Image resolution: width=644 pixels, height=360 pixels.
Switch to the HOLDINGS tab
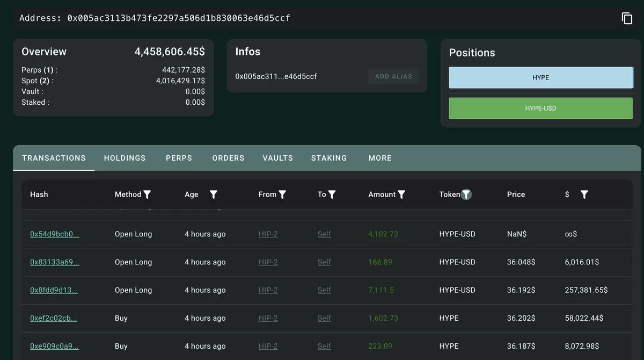click(125, 158)
